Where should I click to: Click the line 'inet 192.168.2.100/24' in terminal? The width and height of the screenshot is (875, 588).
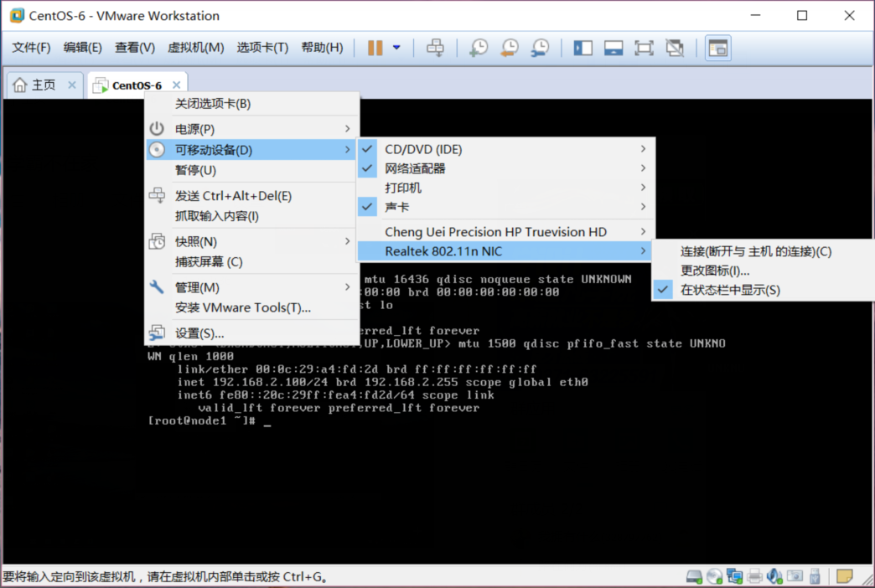[x=382, y=382]
